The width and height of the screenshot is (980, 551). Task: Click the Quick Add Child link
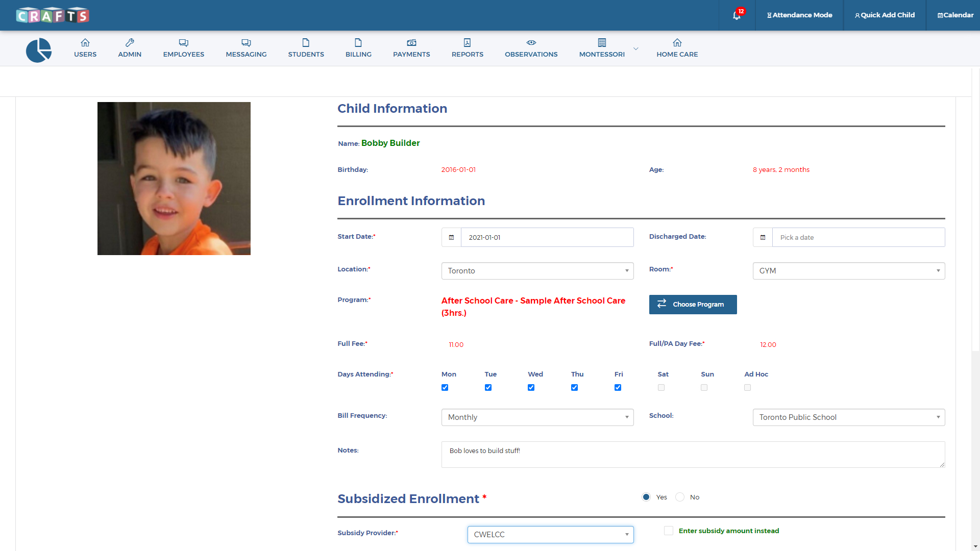885,15
